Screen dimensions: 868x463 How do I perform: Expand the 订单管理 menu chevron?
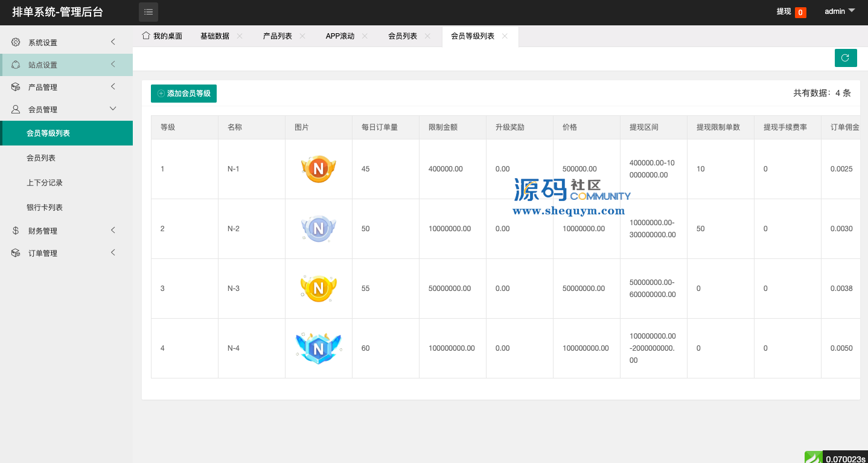pyautogui.click(x=113, y=253)
